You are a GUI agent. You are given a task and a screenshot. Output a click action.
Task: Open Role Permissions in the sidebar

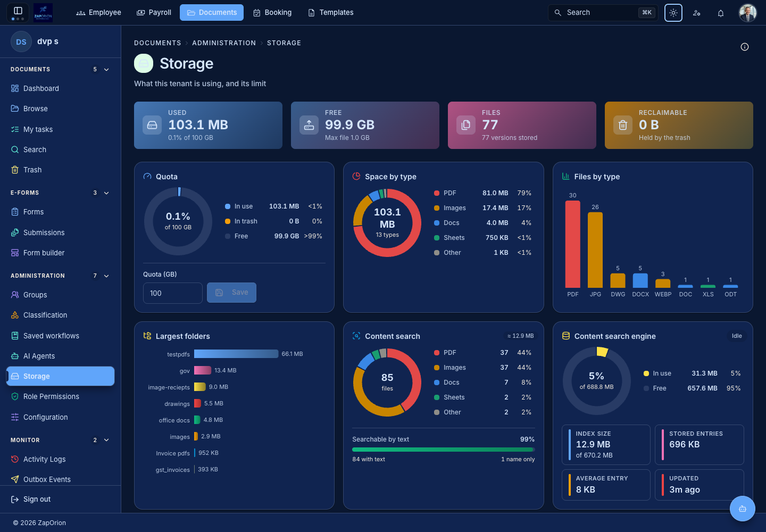pos(60,396)
